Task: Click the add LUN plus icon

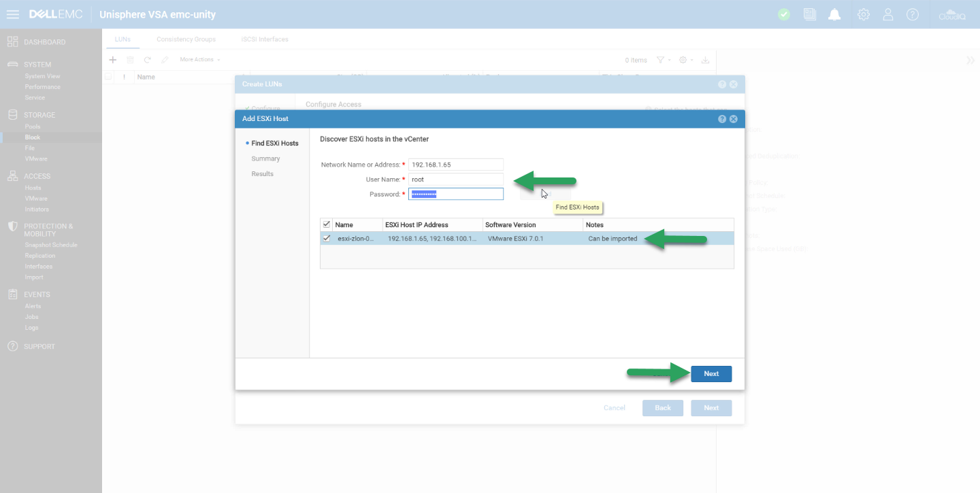Action: [x=114, y=60]
